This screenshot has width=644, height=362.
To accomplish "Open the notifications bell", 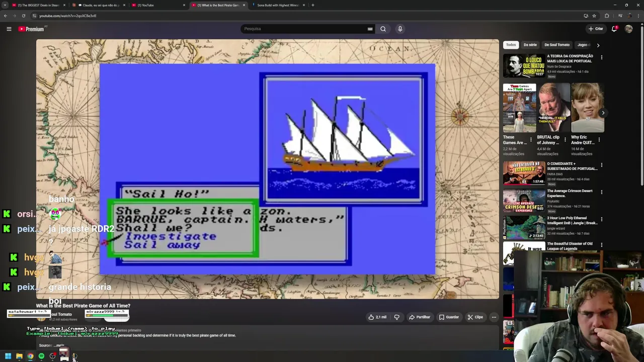I will pyautogui.click(x=614, y=29).
